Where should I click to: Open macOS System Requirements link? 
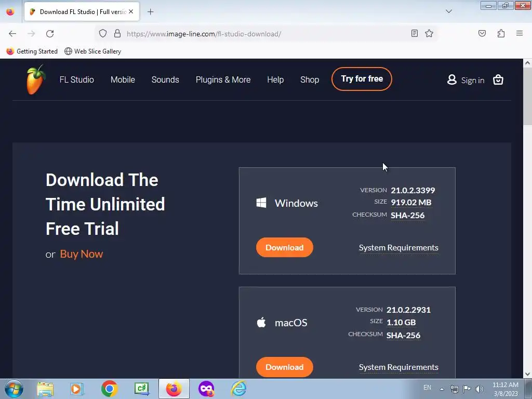(x=398, y=367)
